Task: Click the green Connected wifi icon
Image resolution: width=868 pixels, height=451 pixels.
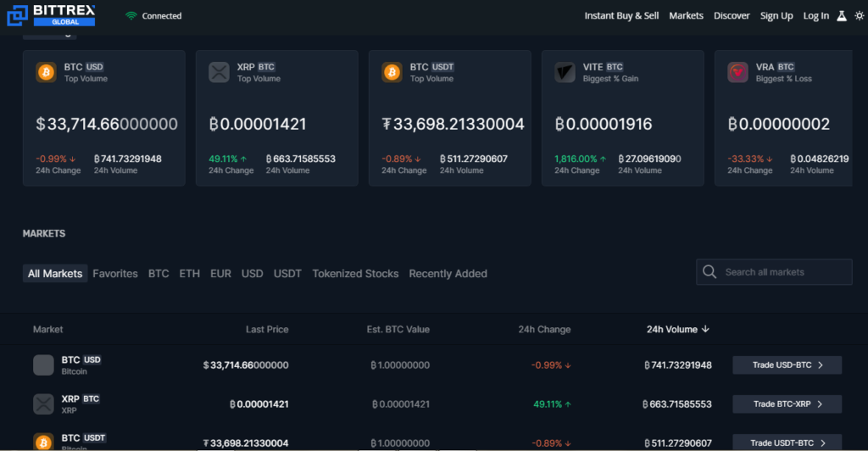Action: pos(131,15)
